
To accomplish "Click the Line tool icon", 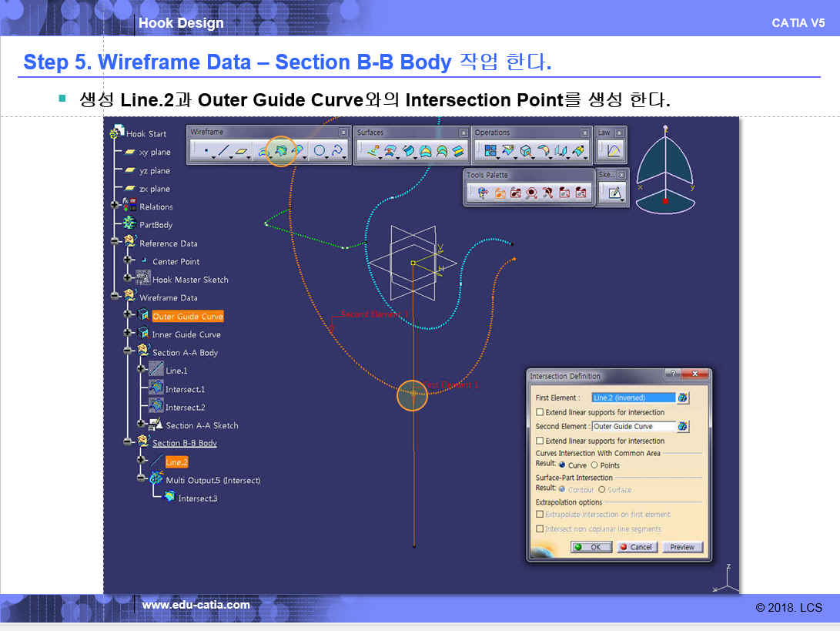I will 223,151.
